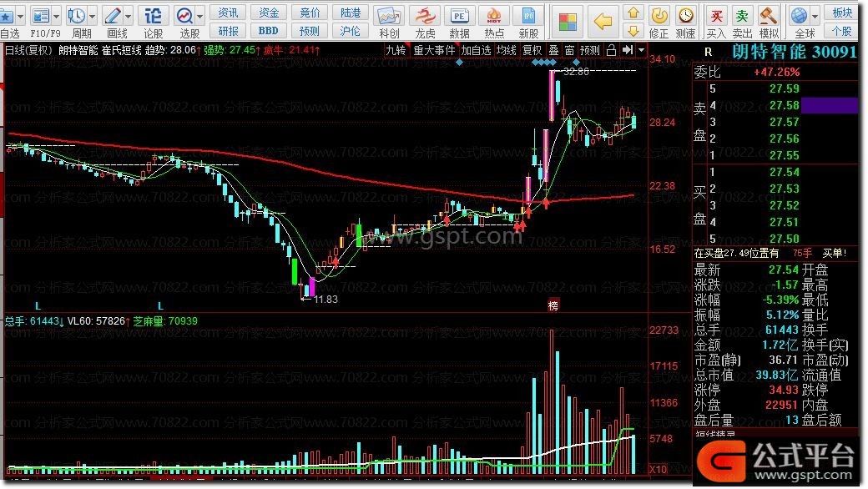Click the 研报 research report button
The image size is (868, 489).
228,30
